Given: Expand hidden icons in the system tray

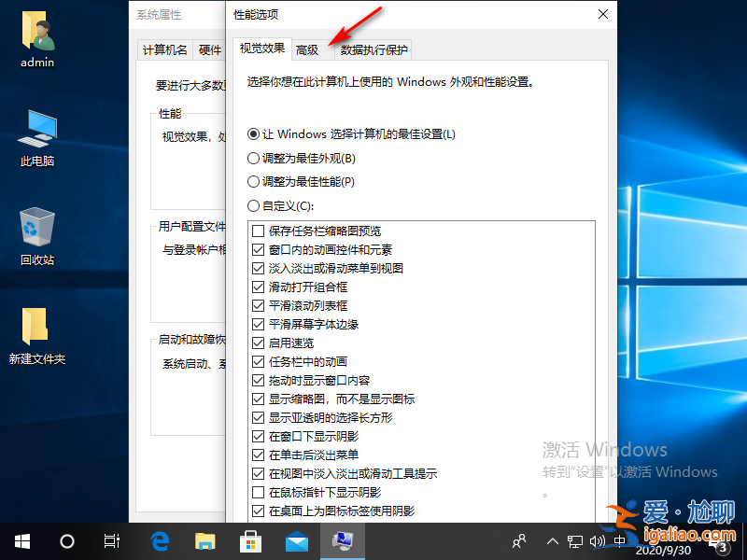Looking at the screenshot, I should (553, 540).
